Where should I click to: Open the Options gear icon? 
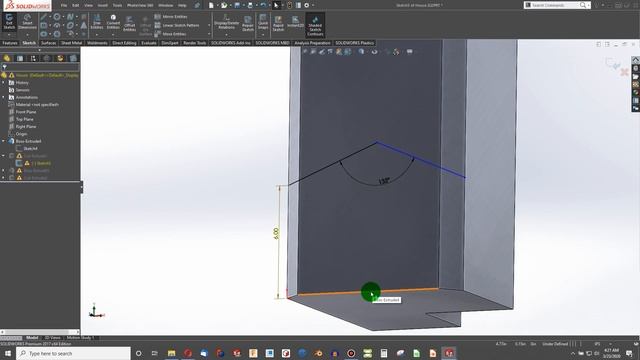click(307, 5)
